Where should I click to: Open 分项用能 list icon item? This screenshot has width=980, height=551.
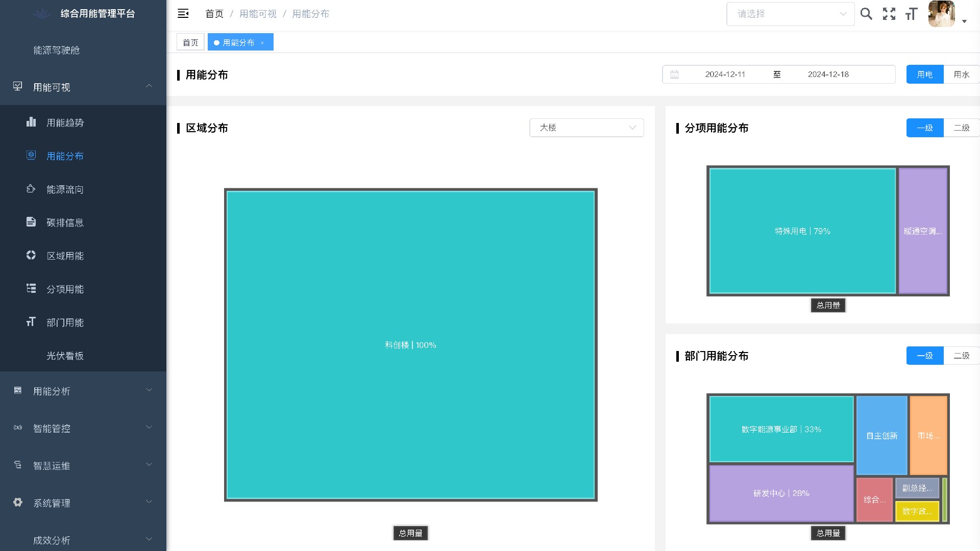tap(65, 289)
